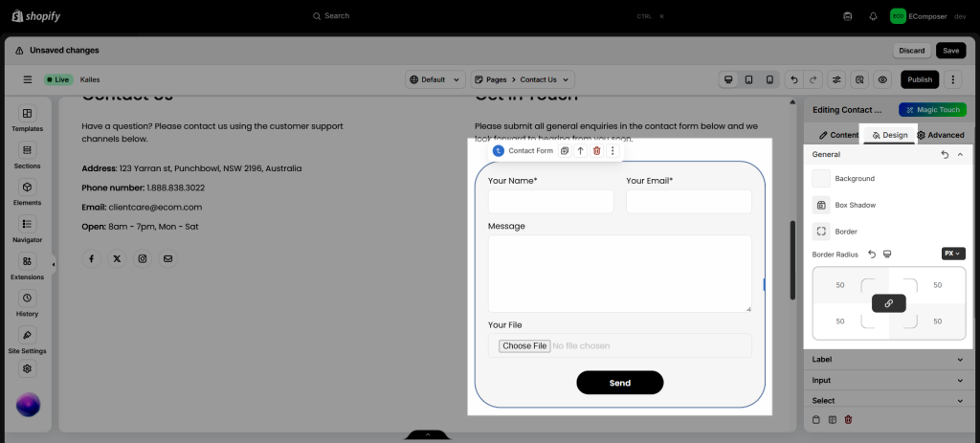The height and width of the screenshot is (443, 980).
Task: Click the Publish button
Action: [920, 79]
